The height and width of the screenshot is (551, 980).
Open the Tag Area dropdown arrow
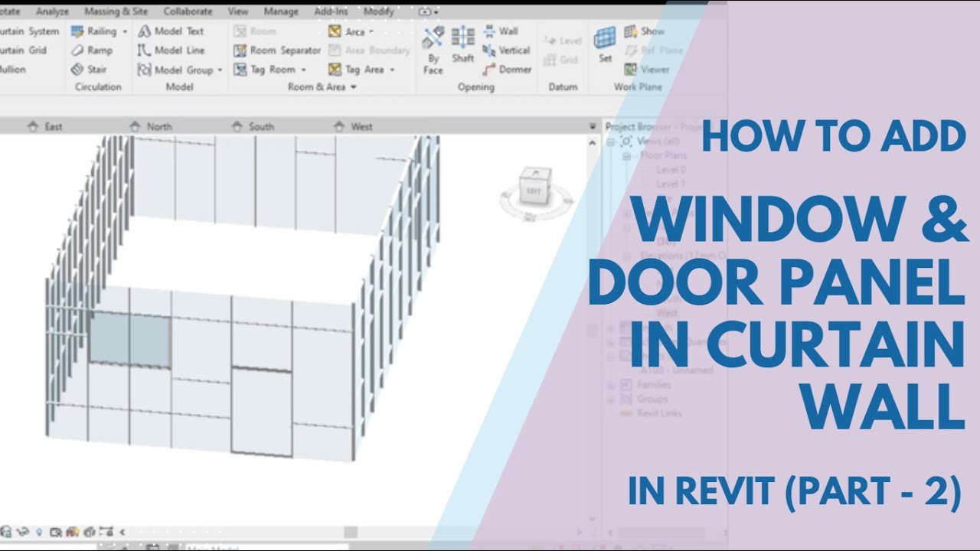pos(392,70)
